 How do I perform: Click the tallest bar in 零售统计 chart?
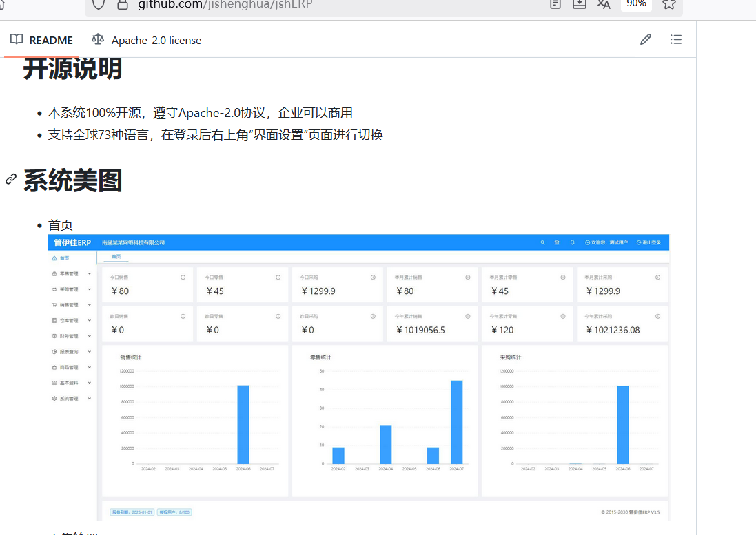(456, 421)
